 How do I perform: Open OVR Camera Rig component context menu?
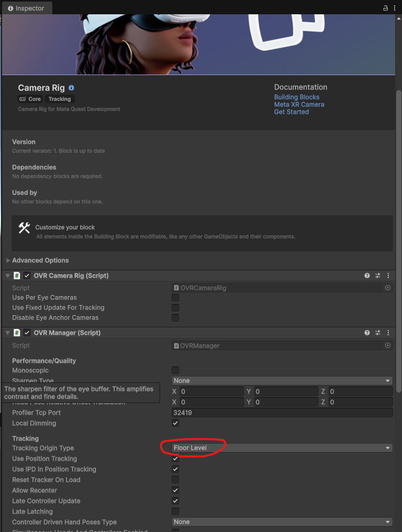click(388, 276)
